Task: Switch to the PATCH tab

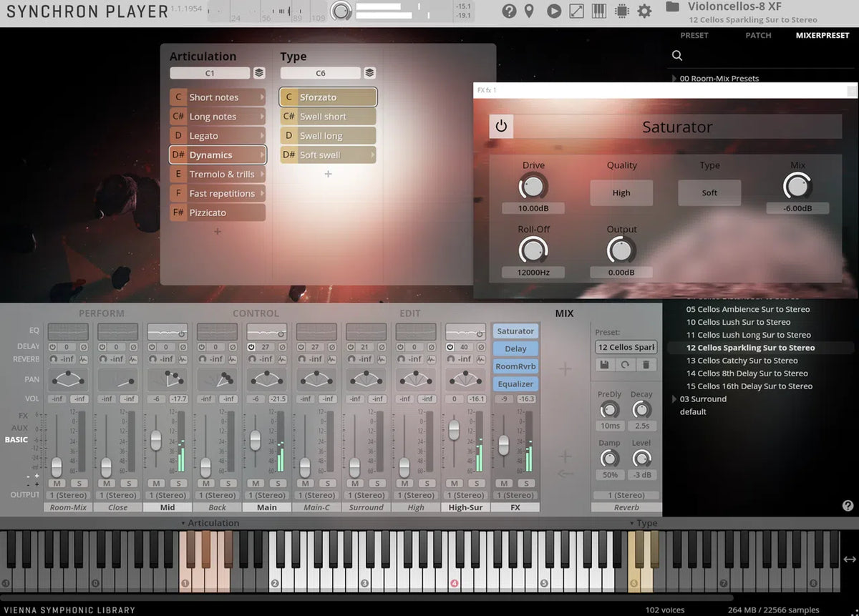Action: click(758, 35)
